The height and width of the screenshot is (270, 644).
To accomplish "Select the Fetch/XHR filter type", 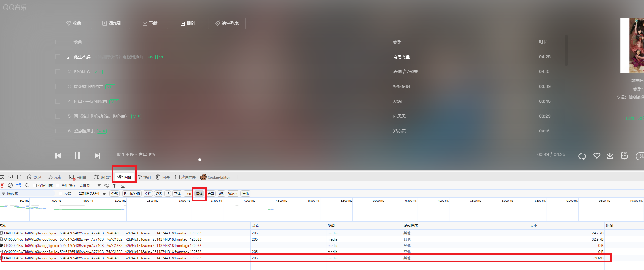I will [x=132, y=193].
